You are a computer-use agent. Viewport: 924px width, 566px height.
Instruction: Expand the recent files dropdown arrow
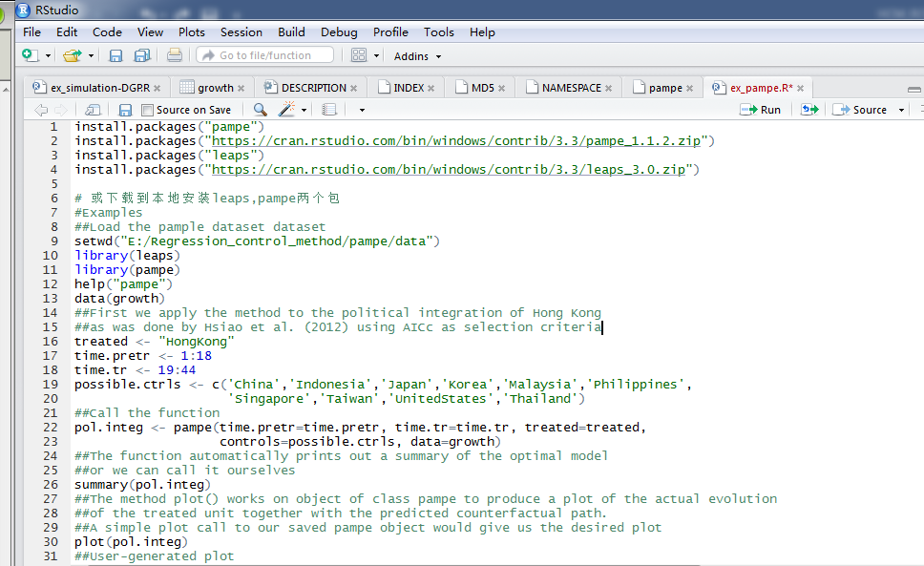click(x=91, y=56)
